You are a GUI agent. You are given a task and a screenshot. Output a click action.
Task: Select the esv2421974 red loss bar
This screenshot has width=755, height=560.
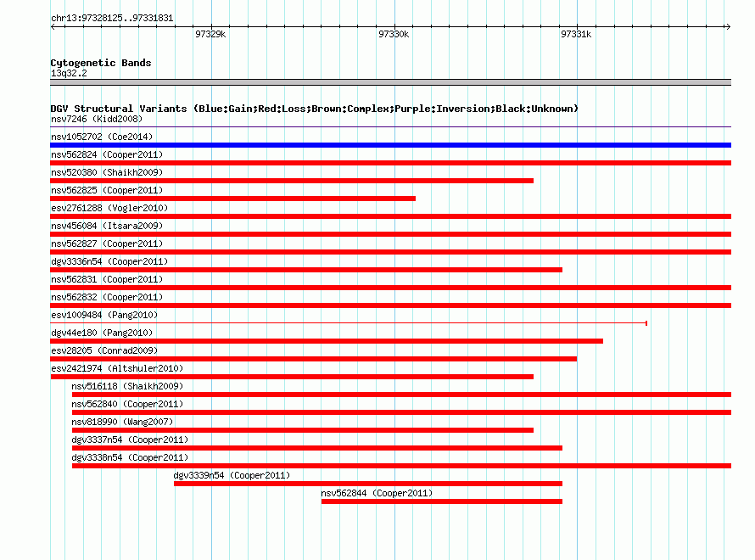coord(292,377)
